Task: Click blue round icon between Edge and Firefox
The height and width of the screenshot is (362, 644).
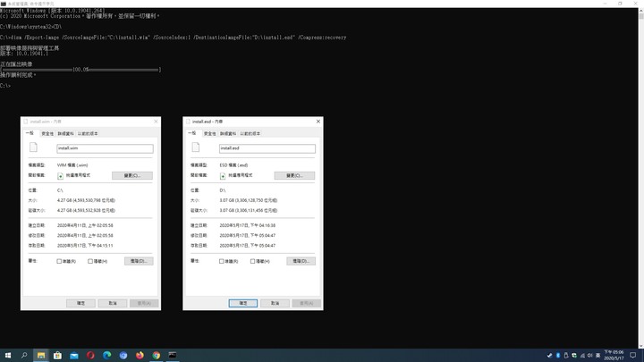Action: (x=123, y=356)
